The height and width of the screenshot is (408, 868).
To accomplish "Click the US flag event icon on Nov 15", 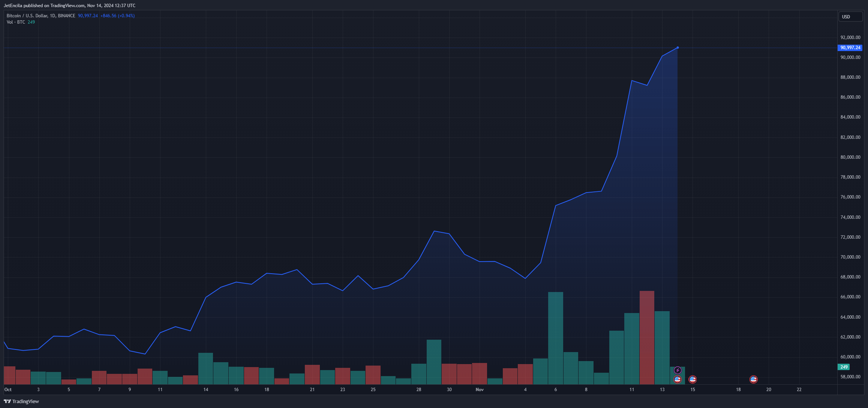I will [693, 379].
